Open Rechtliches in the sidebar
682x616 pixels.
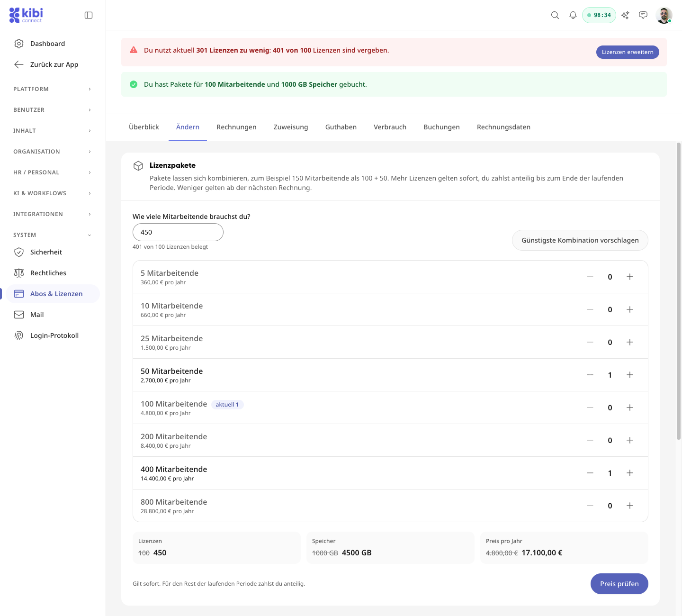[53, 273]
